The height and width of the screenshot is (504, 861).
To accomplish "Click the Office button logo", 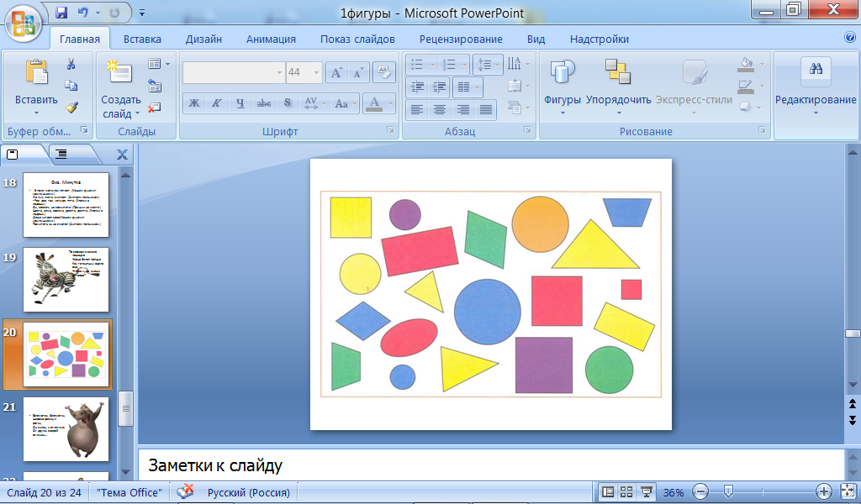I will point(24,24).
